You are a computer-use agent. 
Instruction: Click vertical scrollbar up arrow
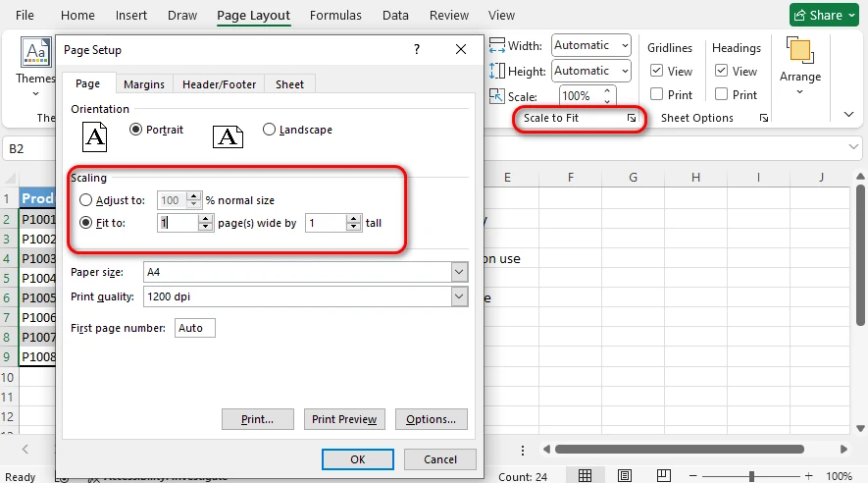click(860, 177)
